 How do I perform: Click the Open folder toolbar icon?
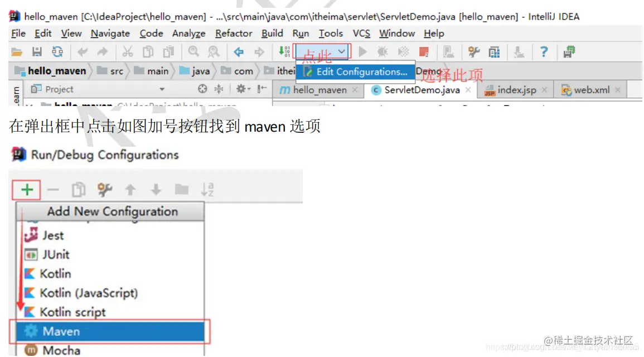click(16, 52)
